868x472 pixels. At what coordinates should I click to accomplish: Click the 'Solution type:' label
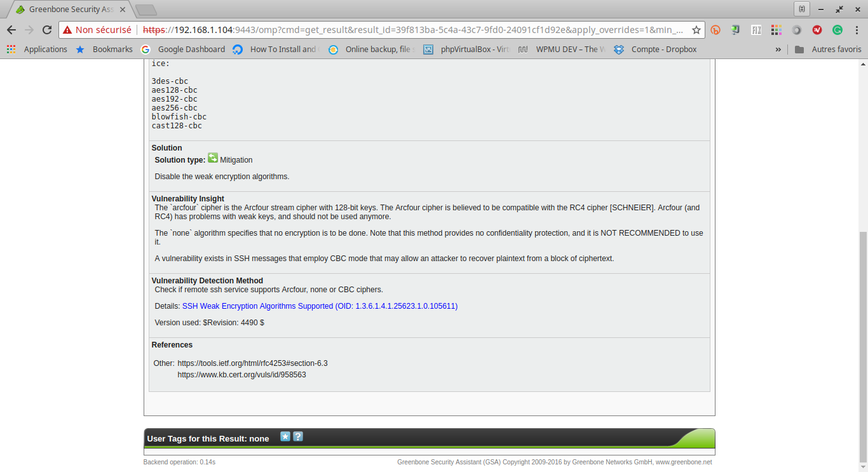[x=180, y=160]
